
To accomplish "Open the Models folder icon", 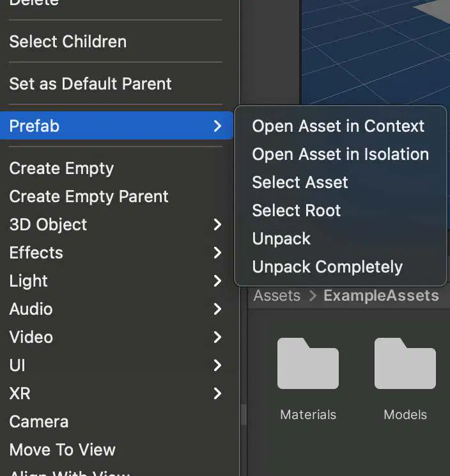I will tap(405, 363).
